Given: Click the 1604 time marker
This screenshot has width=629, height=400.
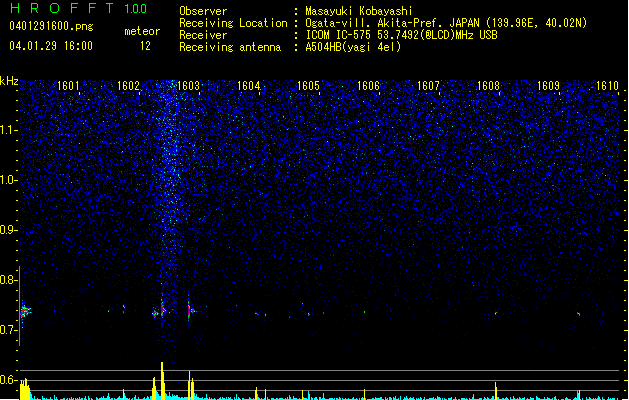Looking at the screenshot, I should [249, 86].
